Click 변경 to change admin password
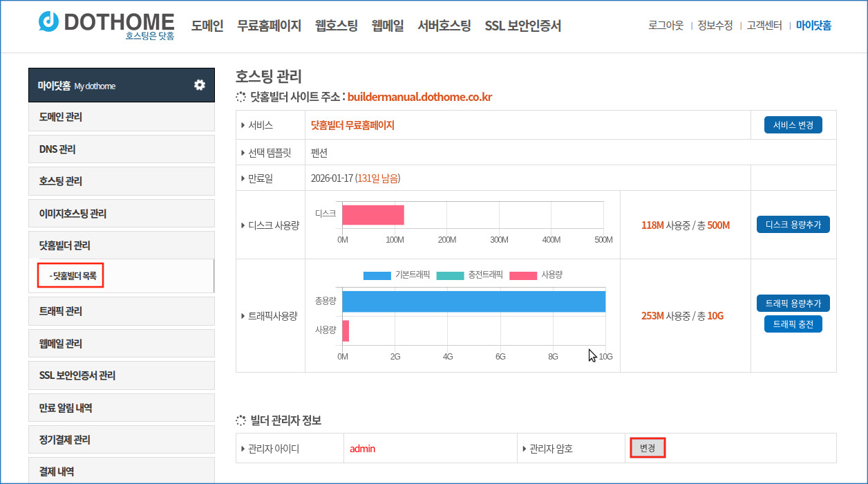868x484 pixels. (x=647, y=448)
